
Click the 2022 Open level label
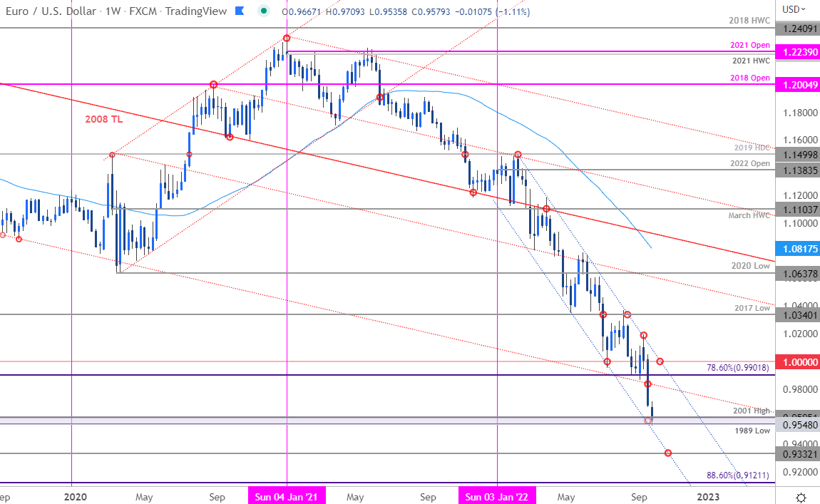tap(750, 163)
